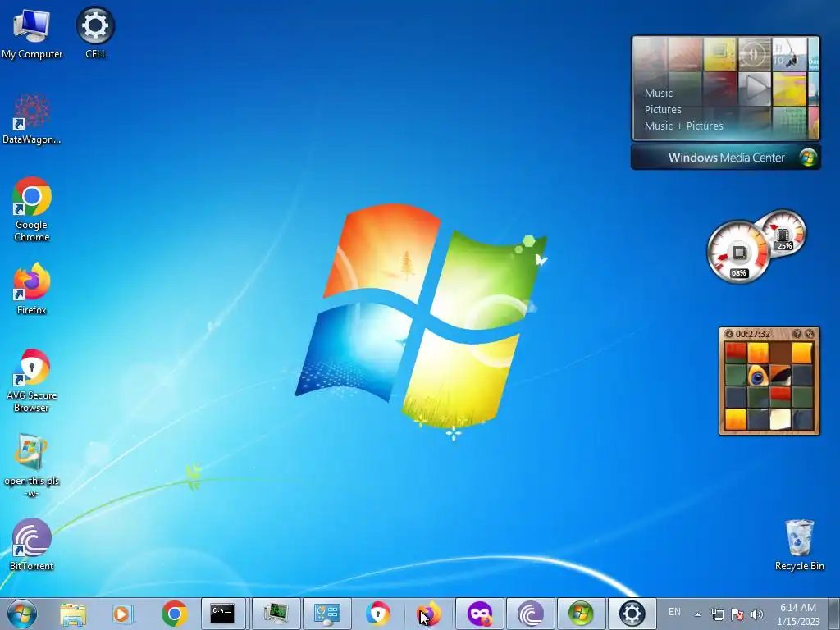Open Music in the Media Center gadget
Screen dimensions: 840x630
659,94
